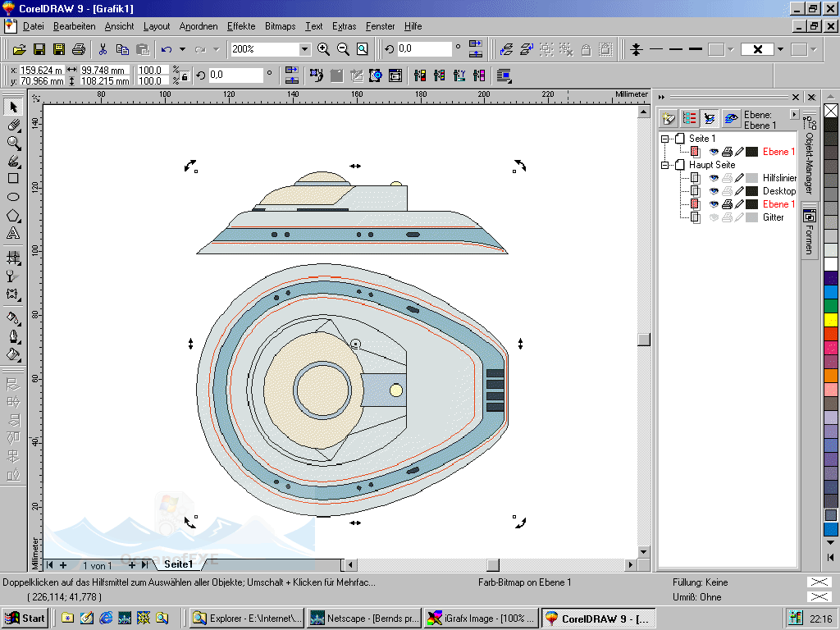Open the zoom level 200% dropdown
Viewport: 840px width, 630px height.
(304, 49)
